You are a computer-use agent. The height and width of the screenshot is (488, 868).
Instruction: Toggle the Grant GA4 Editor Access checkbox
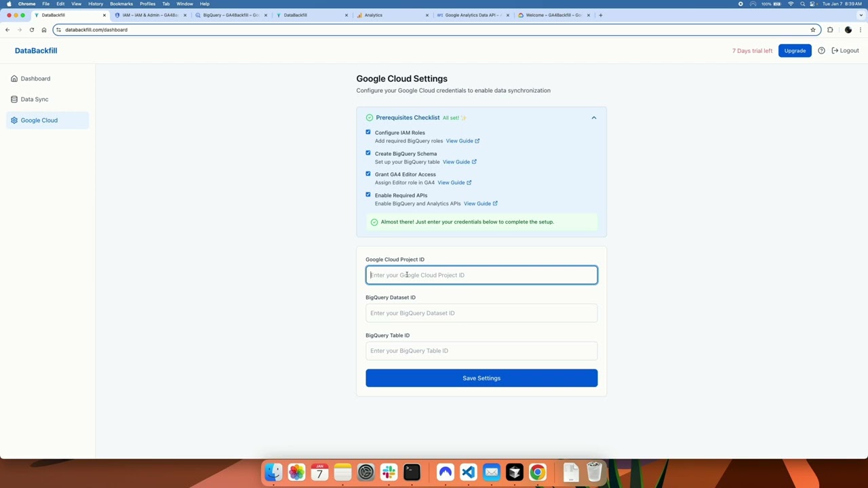pos(368,174)
